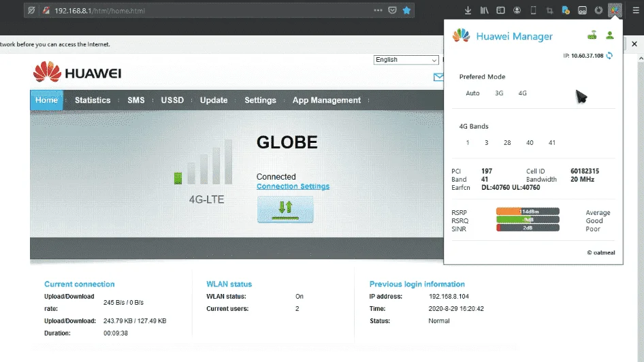644x362 pixels.
Task: Open the Firefox downloads icon
Action: 468,11
